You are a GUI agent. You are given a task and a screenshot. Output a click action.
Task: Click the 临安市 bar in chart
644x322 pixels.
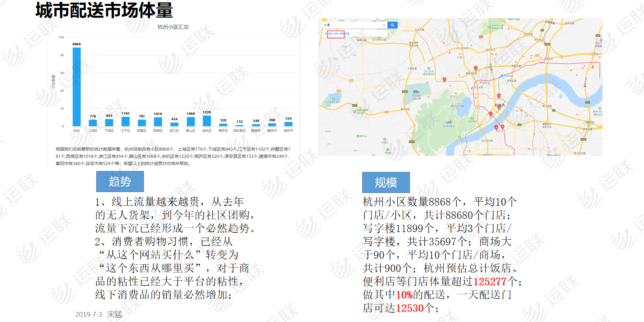click(x=288, y=124)
